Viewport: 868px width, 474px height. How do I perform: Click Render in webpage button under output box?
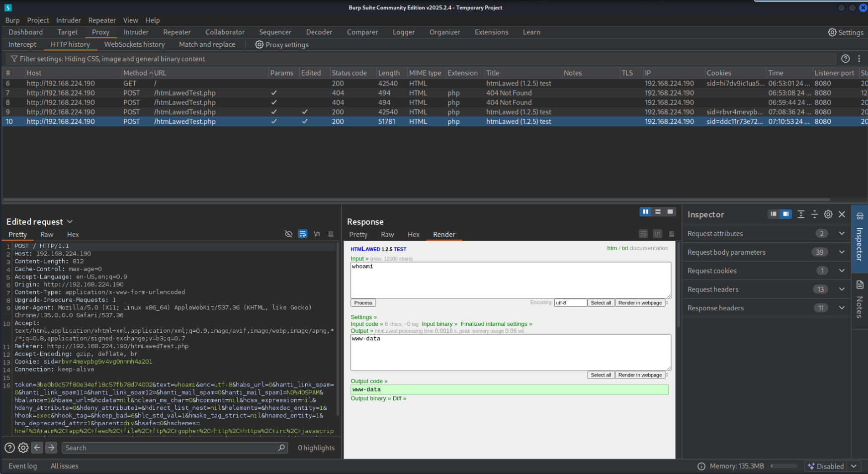(x=640, y=375)
